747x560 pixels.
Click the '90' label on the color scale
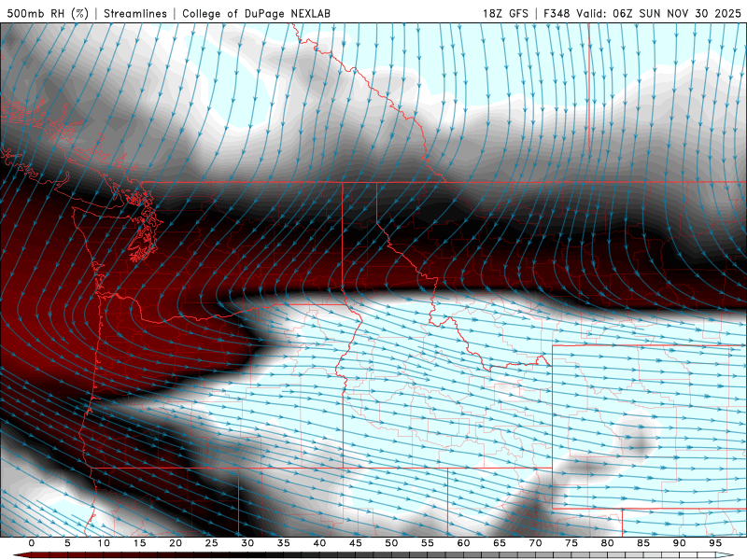pyautogui.click(x=679, y=543)
